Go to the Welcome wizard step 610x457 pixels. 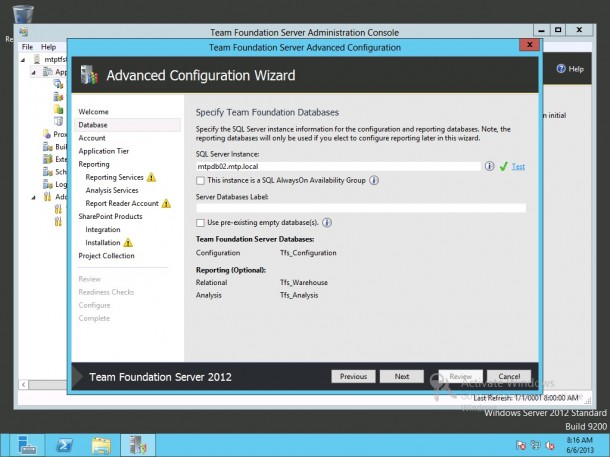point(93,112)
